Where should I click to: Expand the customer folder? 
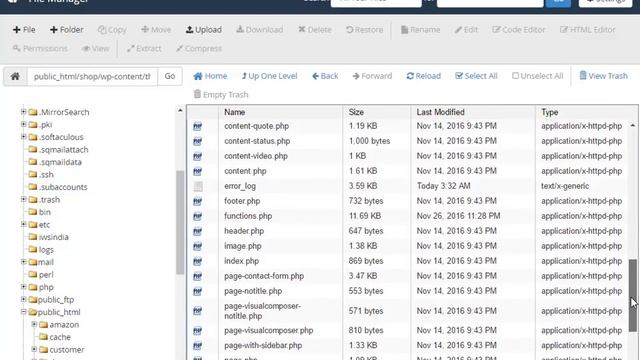(34, 349)
